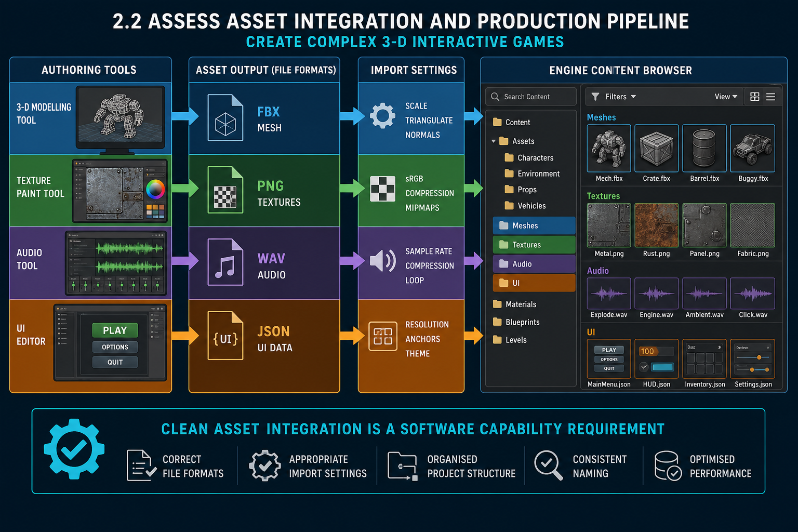Switch content browser to list view icon

tap(770, 97)
